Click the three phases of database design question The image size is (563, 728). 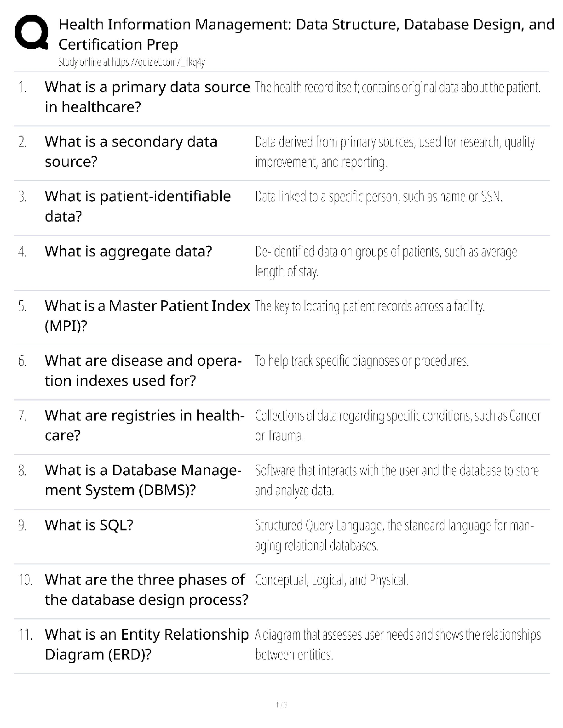pos(146,590)
